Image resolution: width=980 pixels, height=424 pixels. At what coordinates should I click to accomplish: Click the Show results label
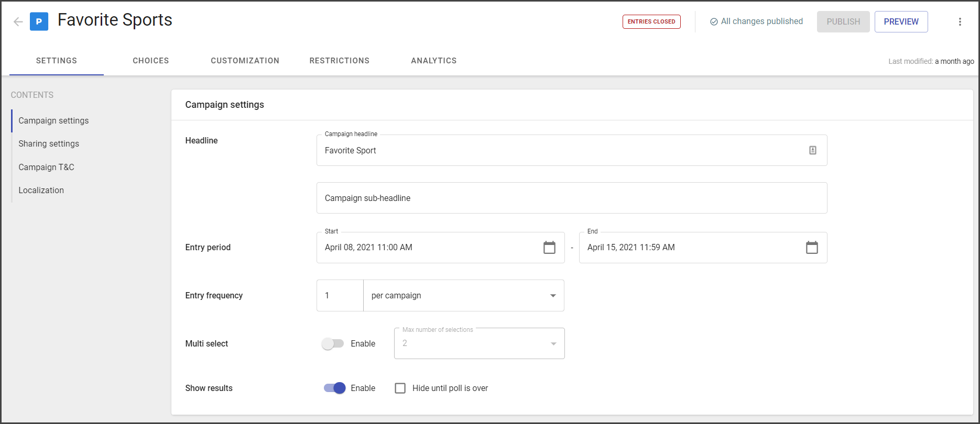(209, 388)
